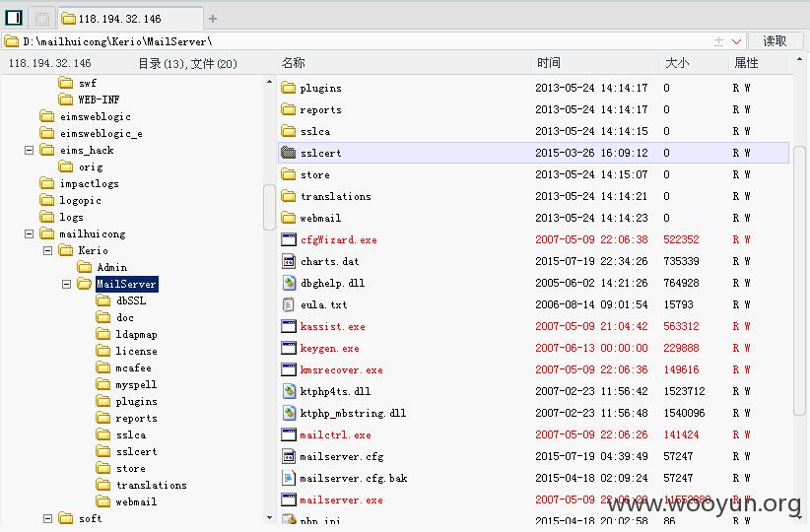Click the ktphp4ts.dll file icon

[x=289, y=391]
